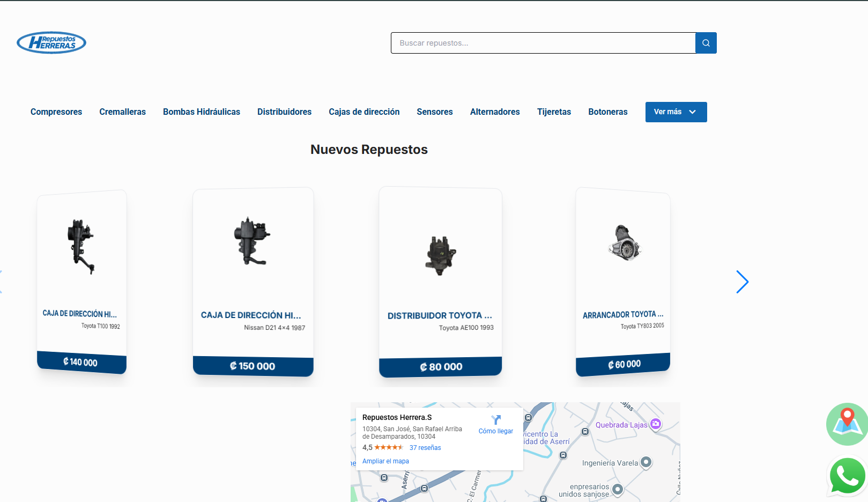Click the Cómo llegar directions icon
Image resolution: width=868 pixels, height=502 pixels.
pyautogui.click(x=496, y=419)
